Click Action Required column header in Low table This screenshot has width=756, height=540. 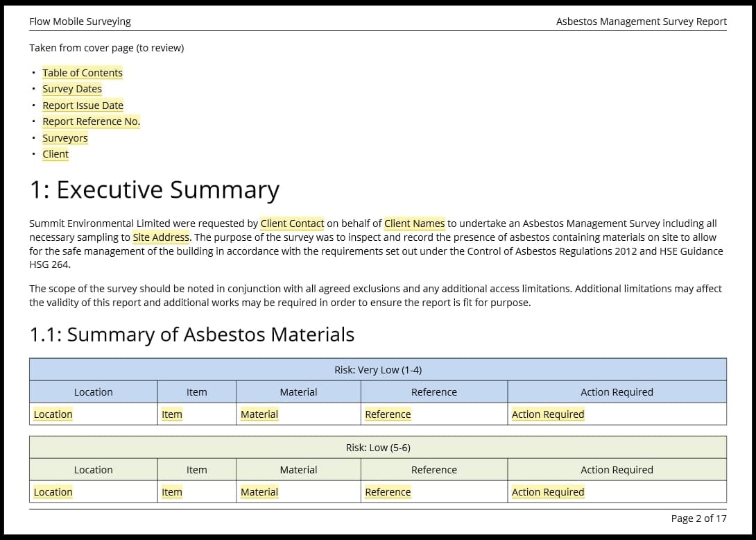tap(617, 469)
